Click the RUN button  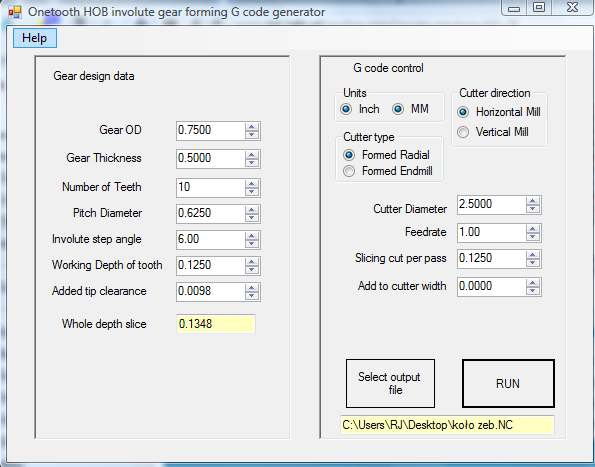(508, 384)
